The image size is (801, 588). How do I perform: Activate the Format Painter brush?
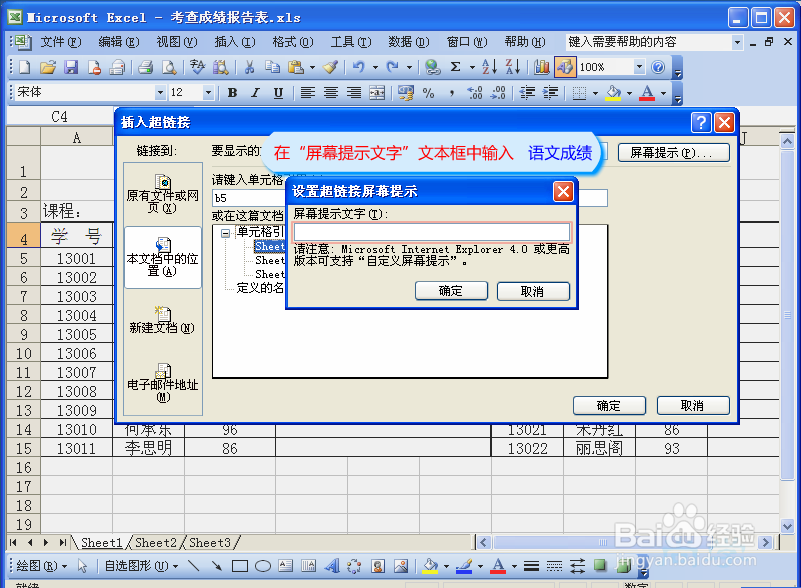pos(331,67)
